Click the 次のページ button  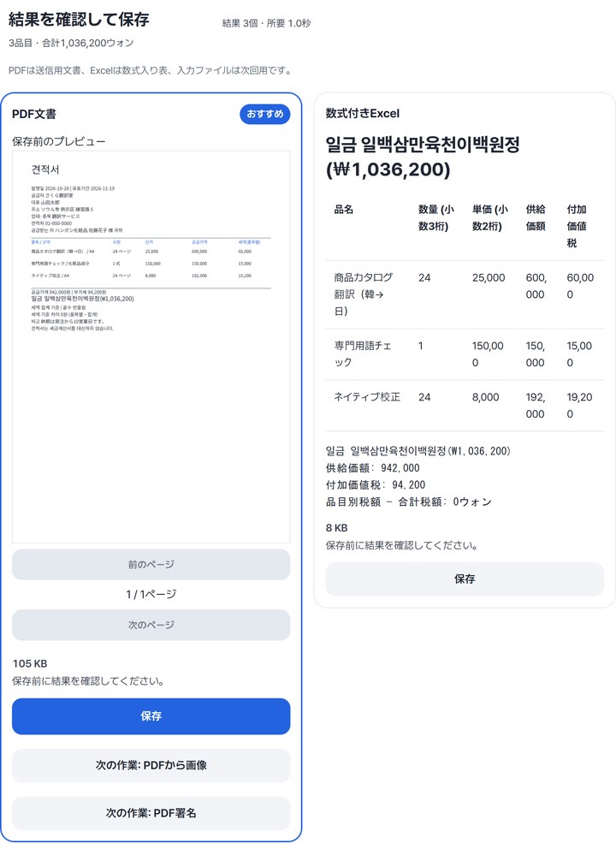pyautogui.click(x=151, y=625)
